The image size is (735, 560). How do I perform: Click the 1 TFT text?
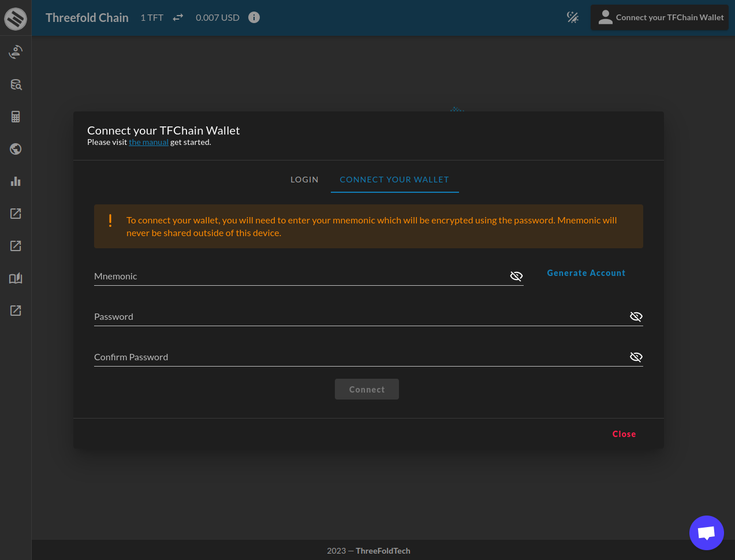pos(152,17)
